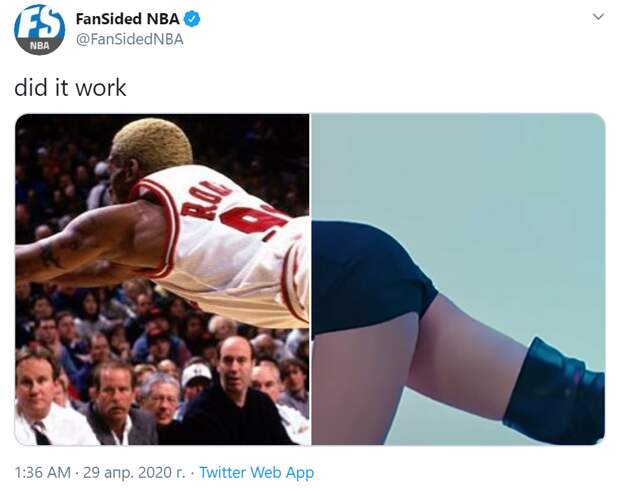Click the black knee pad in right image
Screen dimensions: 620x491
[555, 391]
